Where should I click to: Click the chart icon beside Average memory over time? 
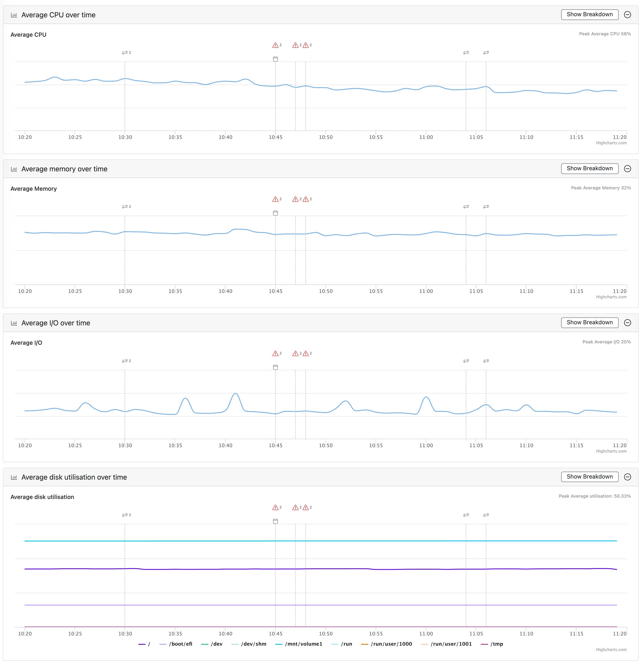[14, 169]
